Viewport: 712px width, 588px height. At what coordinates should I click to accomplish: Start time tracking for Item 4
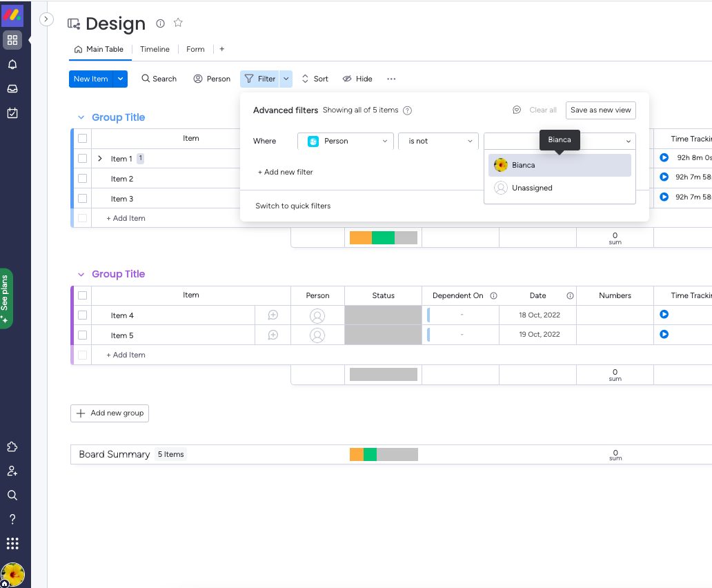(x=664, y=314)
